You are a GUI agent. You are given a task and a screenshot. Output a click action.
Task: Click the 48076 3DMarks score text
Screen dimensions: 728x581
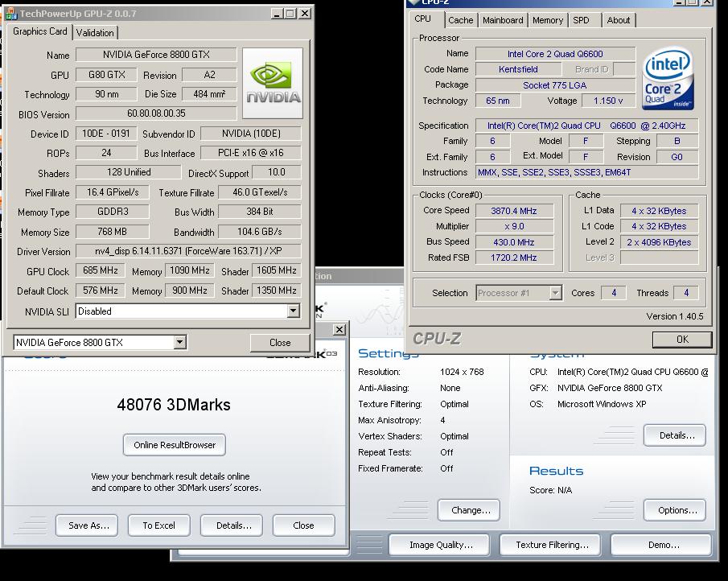point(174,405)
